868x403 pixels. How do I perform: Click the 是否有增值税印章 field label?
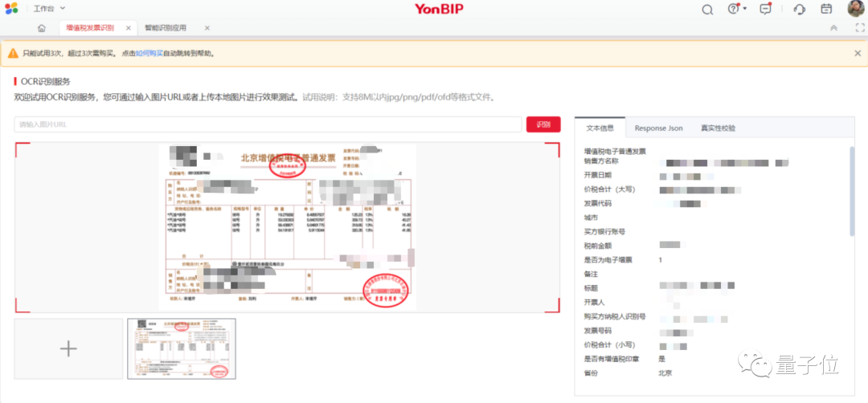tap(612, 359)
